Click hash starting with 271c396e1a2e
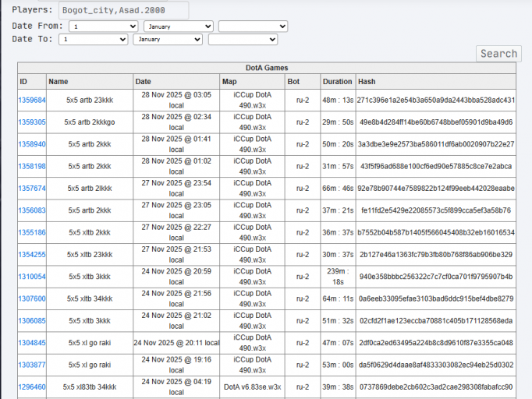 pos(436,100)
